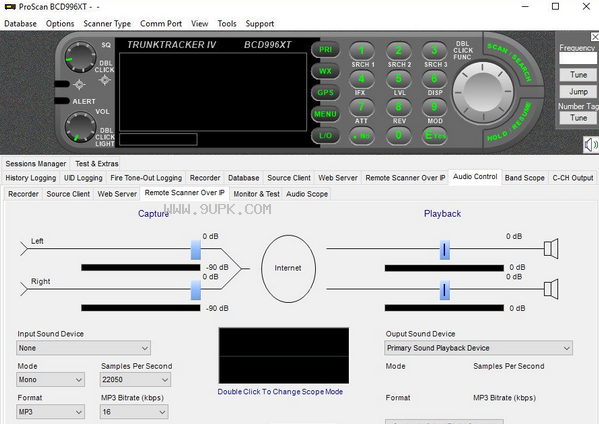The width and height of the screenshot is (599, 424).
Task: Click the green MENU scanner button
Action: point(325,114)
